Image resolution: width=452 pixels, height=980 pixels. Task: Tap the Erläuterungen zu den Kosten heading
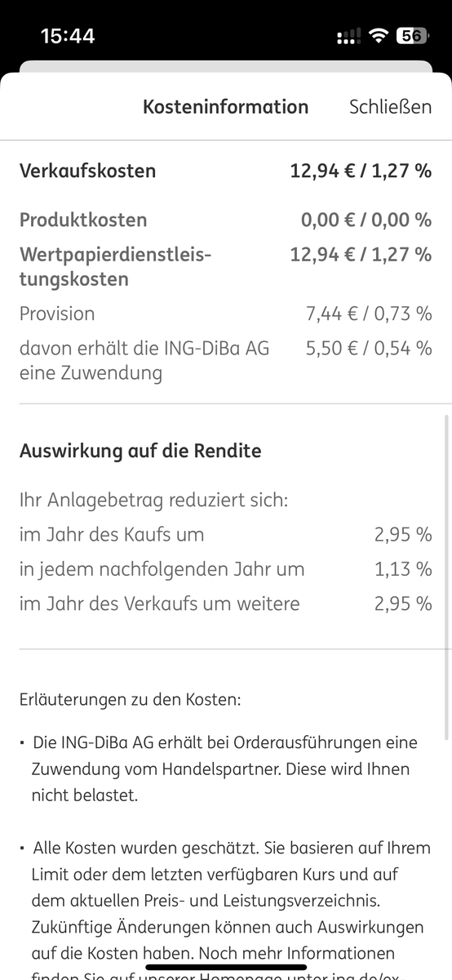click(x=131, y=701)
